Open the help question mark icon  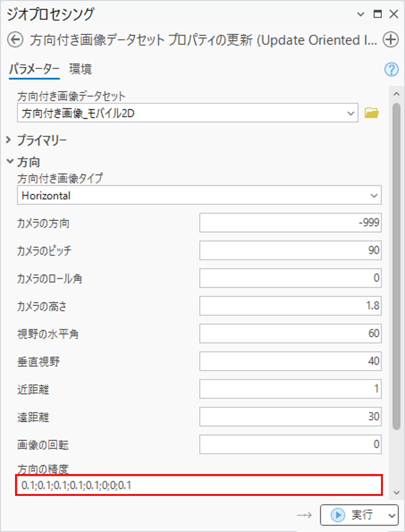(391, 69)
